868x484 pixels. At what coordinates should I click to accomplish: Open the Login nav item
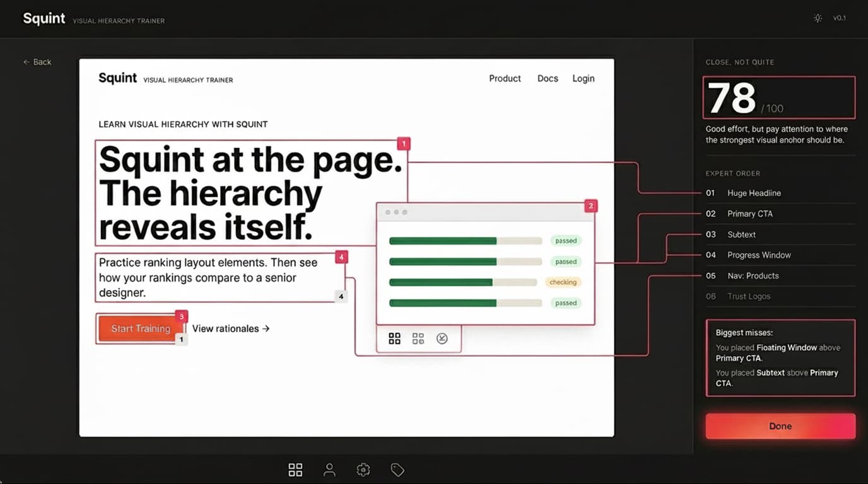pyautogui.click(x=584, y=78)
